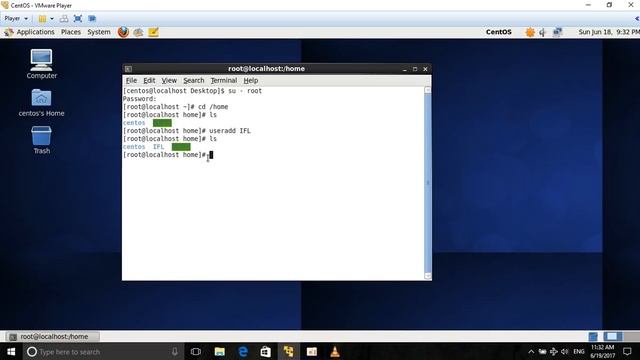Open File Explorer from Windows taskbar

pos(220,351)
